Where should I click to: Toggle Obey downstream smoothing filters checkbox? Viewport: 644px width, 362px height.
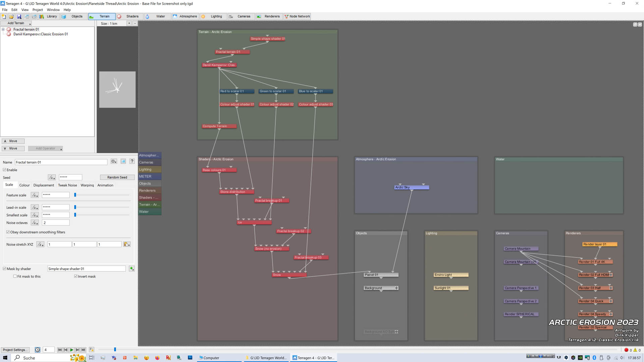[7, 232]
